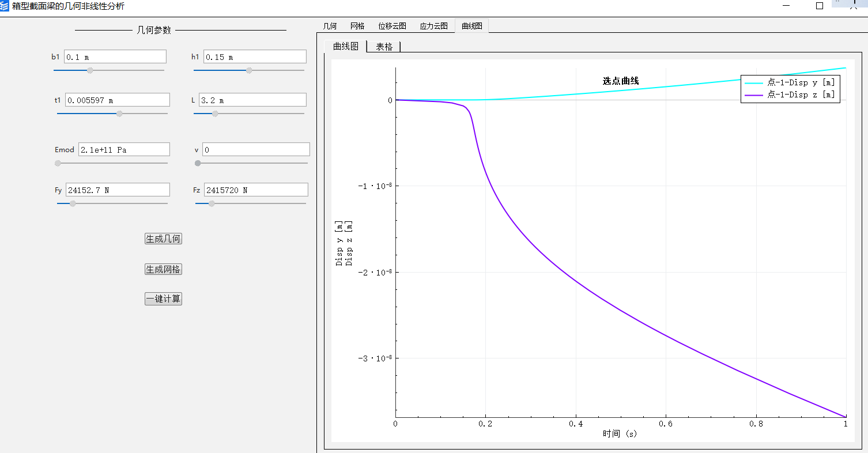
Task: Run 一键计算 button
Action: pos(163,299)
